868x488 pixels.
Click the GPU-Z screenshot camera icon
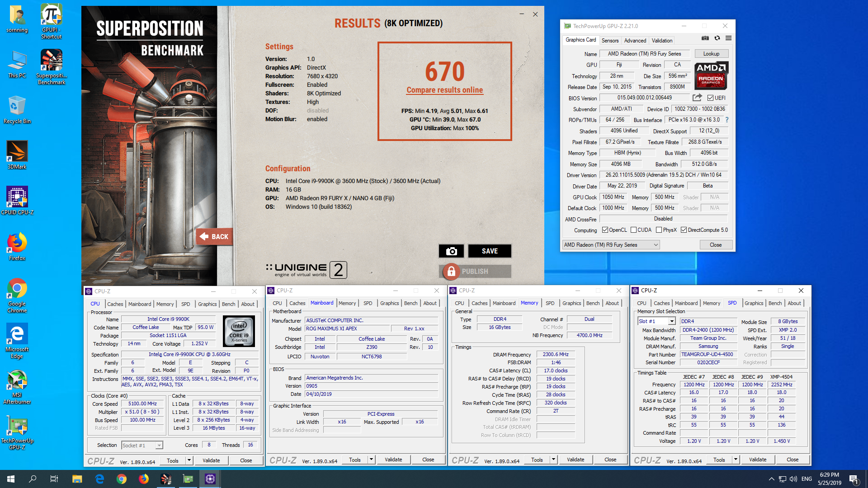click(705, 38)
